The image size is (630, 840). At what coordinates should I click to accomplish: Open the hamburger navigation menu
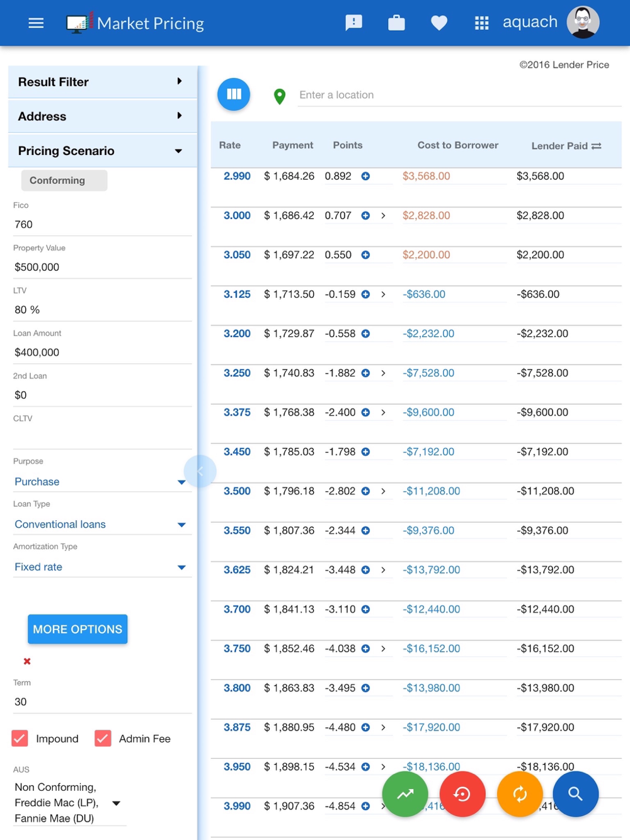[36, 23]
